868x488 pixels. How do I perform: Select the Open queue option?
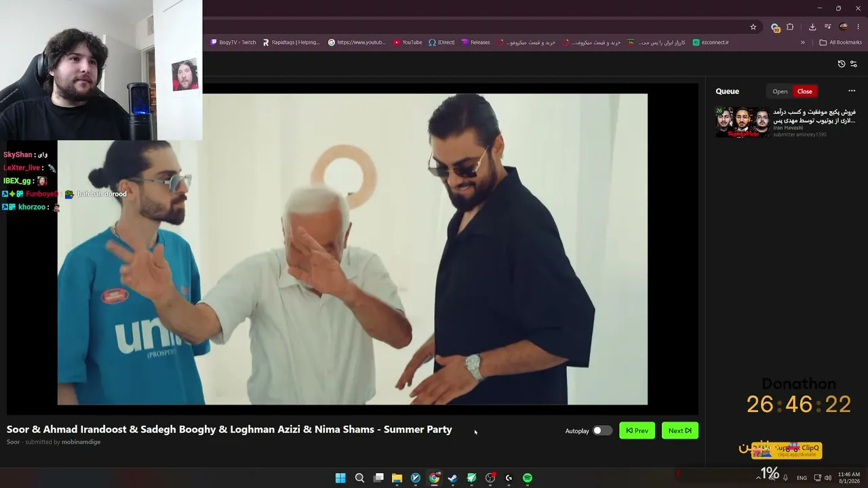point(780,91)
